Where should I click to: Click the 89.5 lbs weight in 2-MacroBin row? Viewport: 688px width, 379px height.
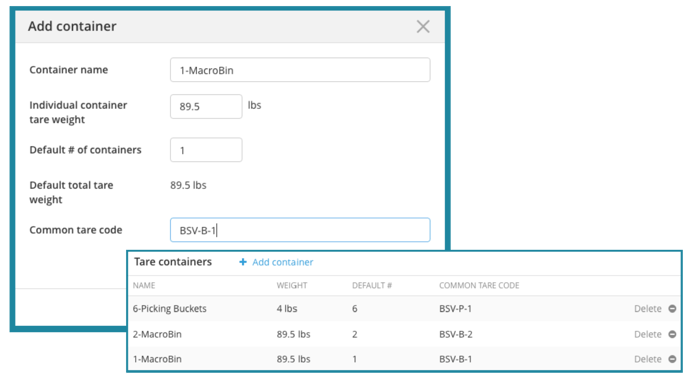(294, 334)
